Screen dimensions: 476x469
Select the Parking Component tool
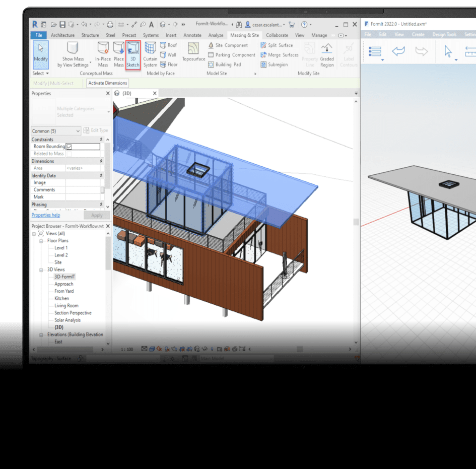(x=232, y=55)
